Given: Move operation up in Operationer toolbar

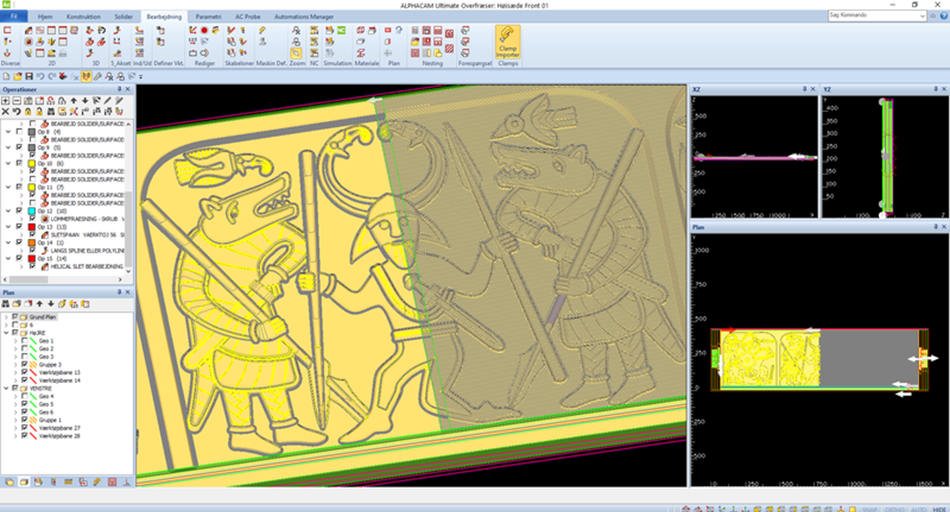Looking at the screenshot, I should (x=73, y=101).
